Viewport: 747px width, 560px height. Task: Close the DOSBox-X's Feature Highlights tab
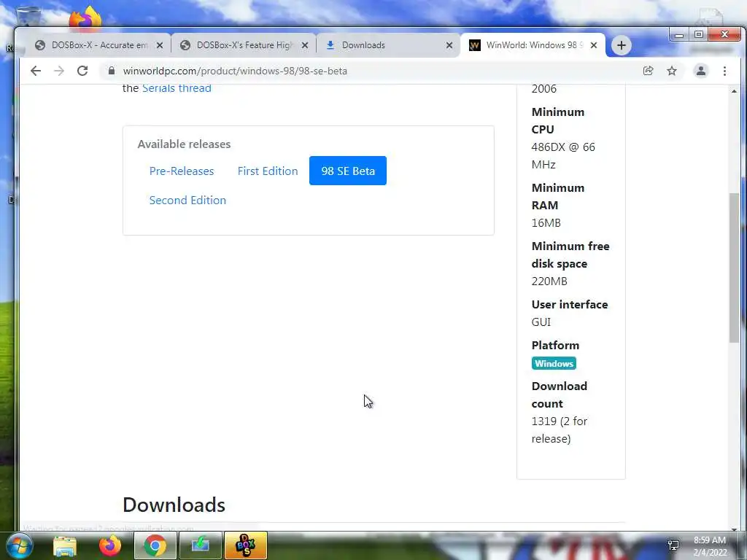point(305,45)
